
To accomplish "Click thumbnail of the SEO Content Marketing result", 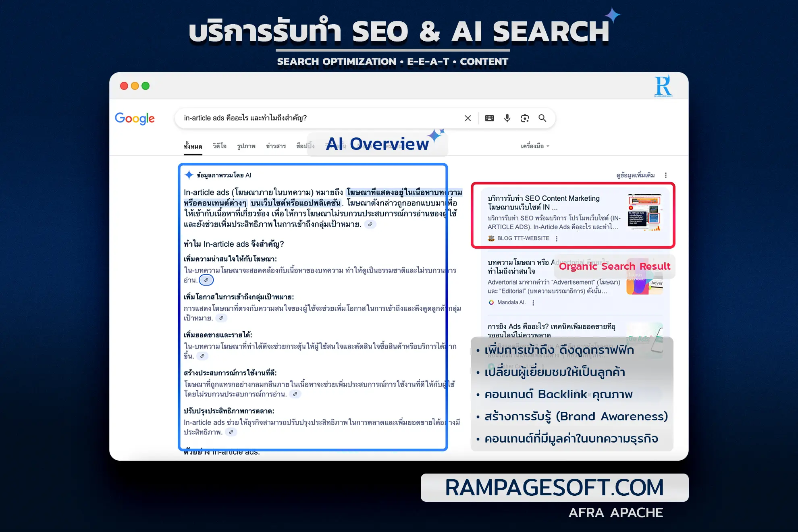I will (645, 212).
